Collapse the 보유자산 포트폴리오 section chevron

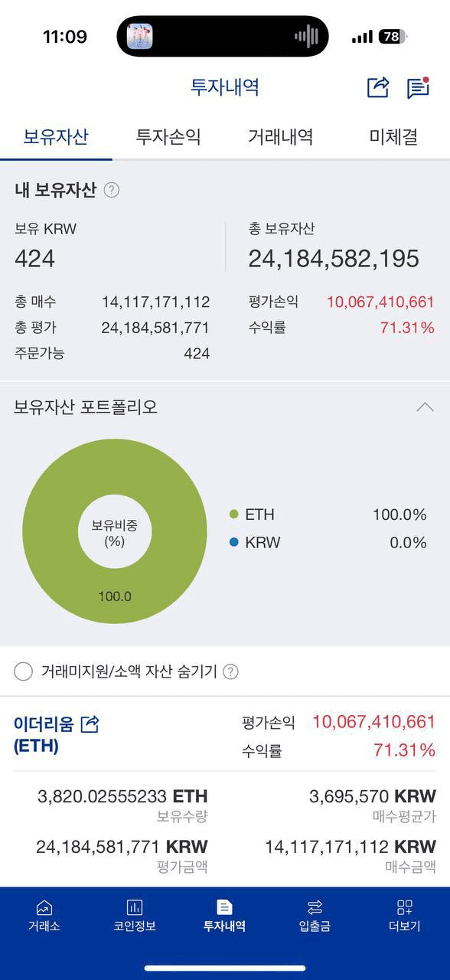point(425,407)
